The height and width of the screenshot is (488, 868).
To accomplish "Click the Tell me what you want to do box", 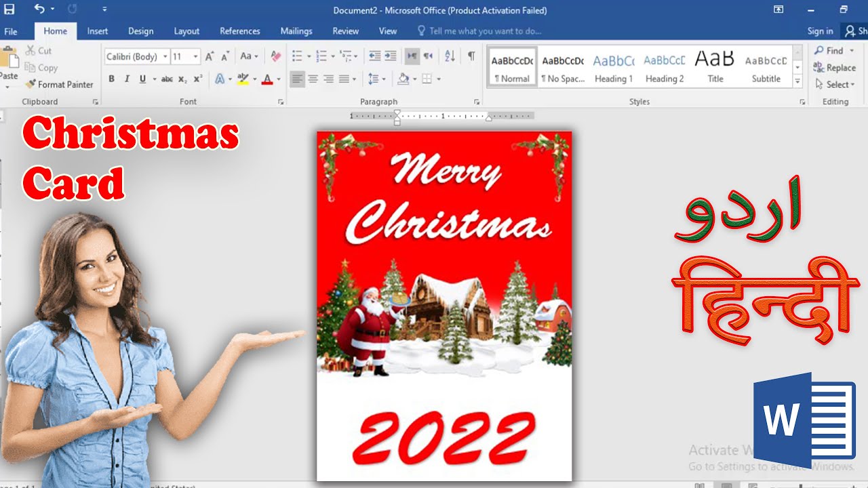I will pos(479,31).
